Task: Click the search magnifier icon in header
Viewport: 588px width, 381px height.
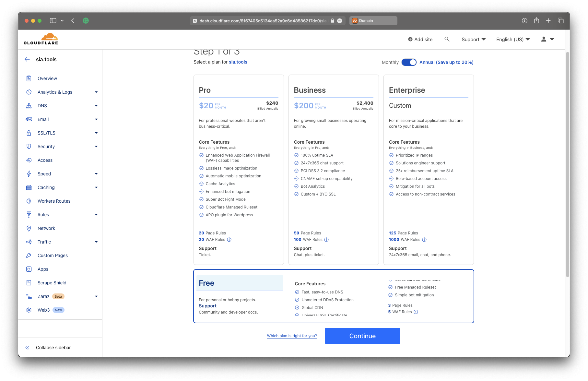Action: pyautogui.click(x=447, y=39)
